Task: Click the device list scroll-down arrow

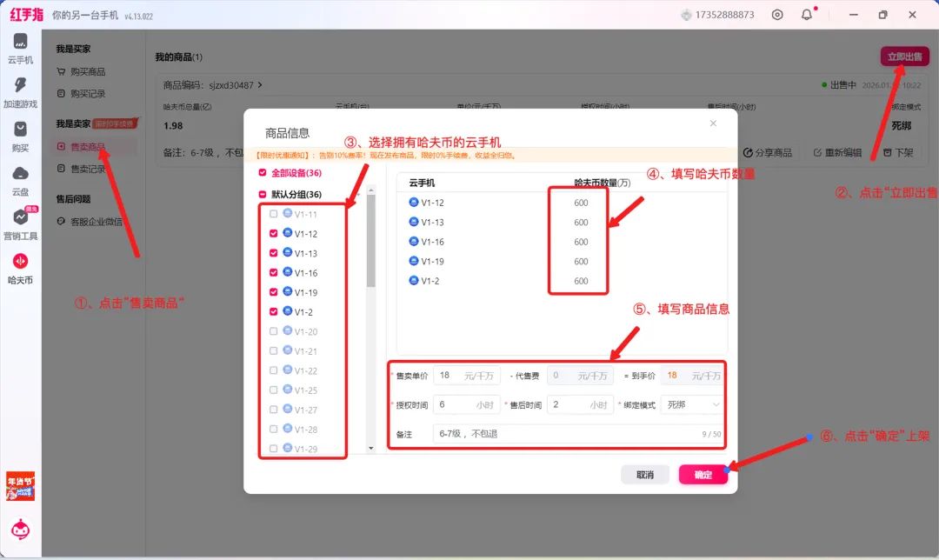Action: [x=371, y=448]
